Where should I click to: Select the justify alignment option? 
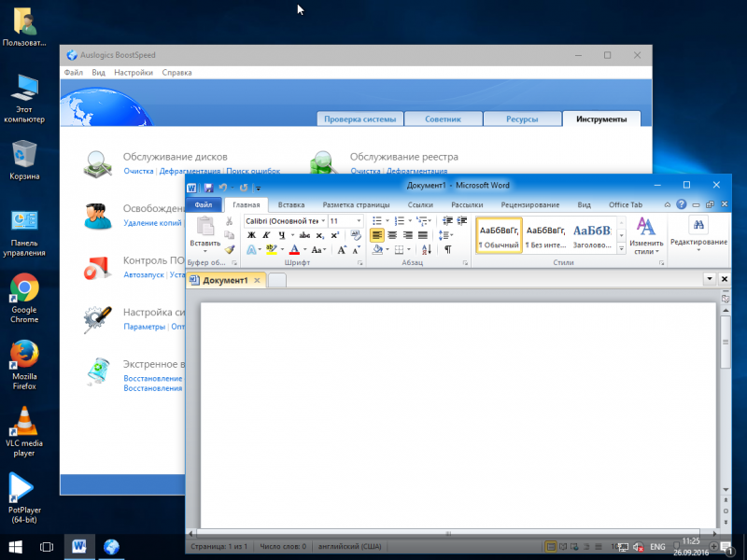(x=423, y=235)
